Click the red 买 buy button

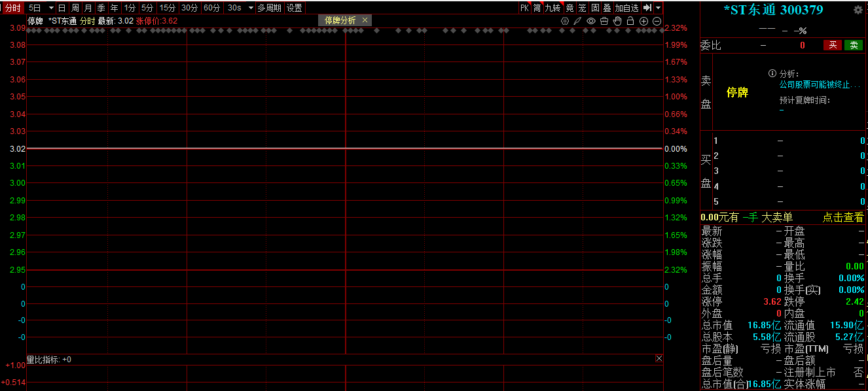click(x=832, y=45)
